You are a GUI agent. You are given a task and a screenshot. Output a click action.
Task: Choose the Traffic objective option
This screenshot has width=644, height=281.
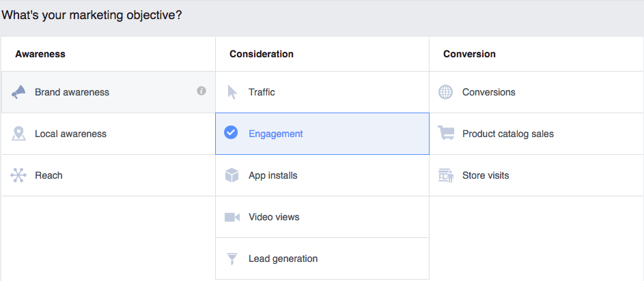click(322, 92)
